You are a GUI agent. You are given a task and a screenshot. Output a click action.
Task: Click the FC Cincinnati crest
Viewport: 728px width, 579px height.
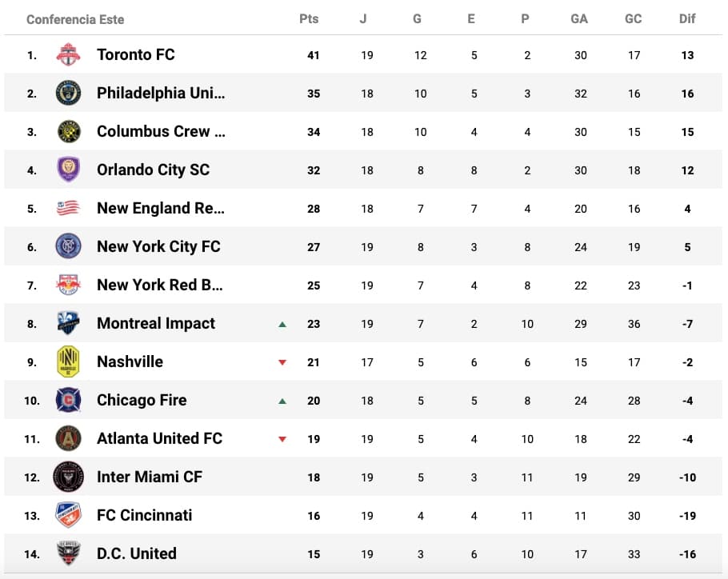(68, 515)
